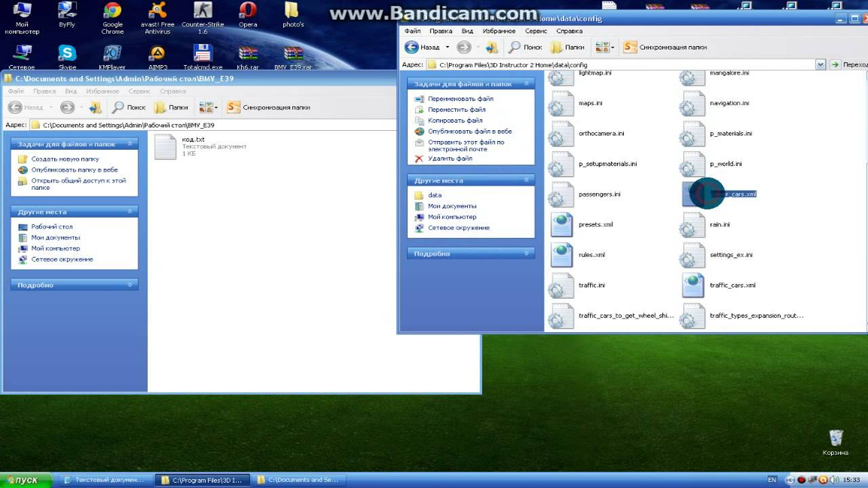The width and height of the screenshot is (868, 488).
Task: Click Папки in BMV_E39 window toolbar
Action: tap(170, 107)
